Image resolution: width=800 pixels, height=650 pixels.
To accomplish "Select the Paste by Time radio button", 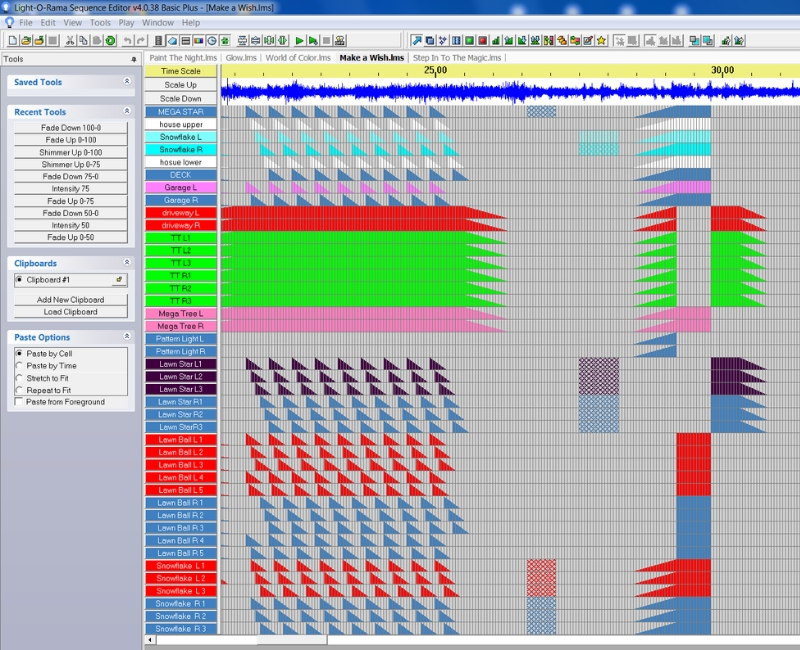I will [19, 365].
